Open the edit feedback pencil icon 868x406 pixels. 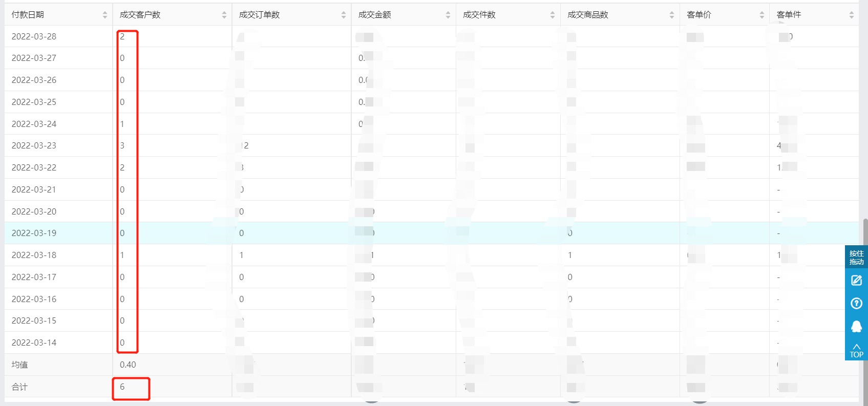(x=856, y=280)
